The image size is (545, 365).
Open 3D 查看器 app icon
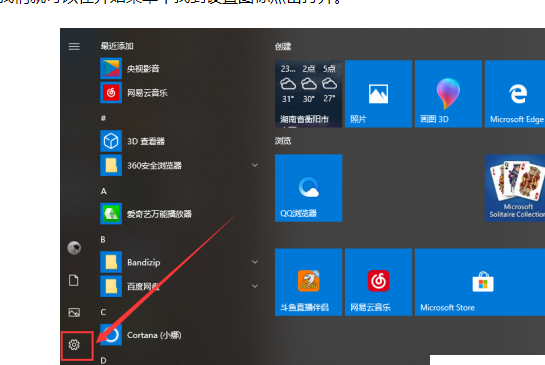tap(111, 141)
